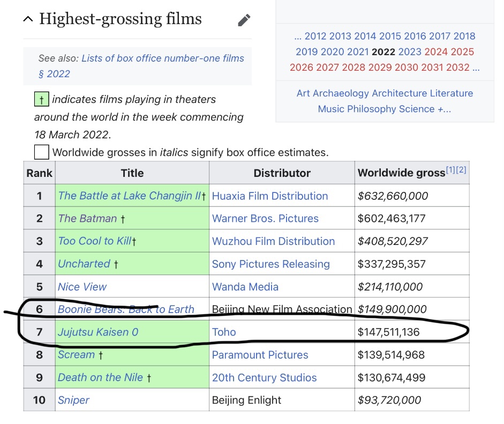Open the Science topic link
Image resolution: width=504 pixels, height=424 pixels.
coord(417,109)
